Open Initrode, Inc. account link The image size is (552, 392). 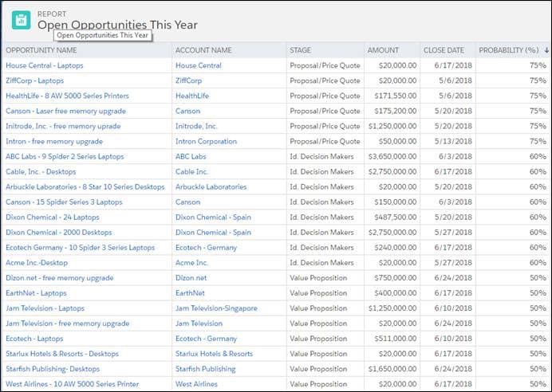pos(196,126)
